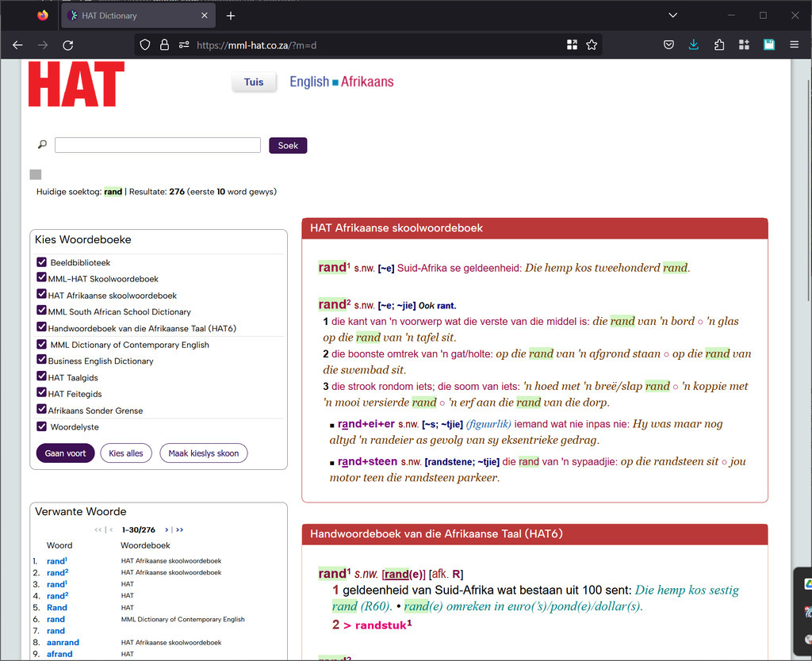Go to next page of related words

(167, 529)
